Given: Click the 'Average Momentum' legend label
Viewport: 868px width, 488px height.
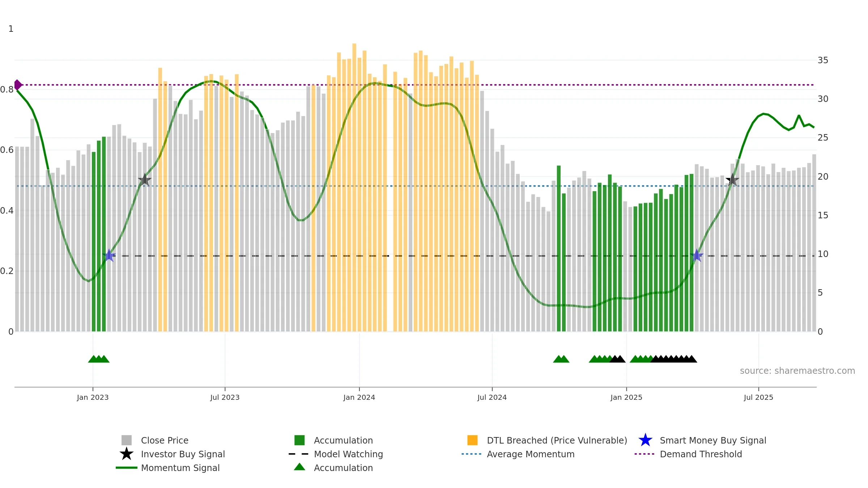Looking at the screenshot, I should (x=531, y=454).
